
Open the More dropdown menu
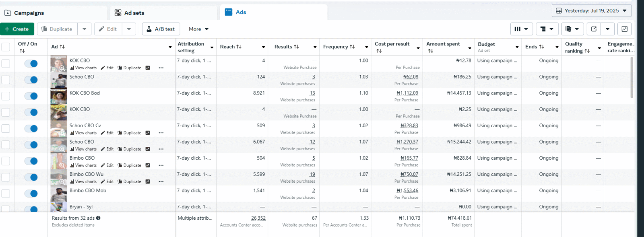point(198,29)
